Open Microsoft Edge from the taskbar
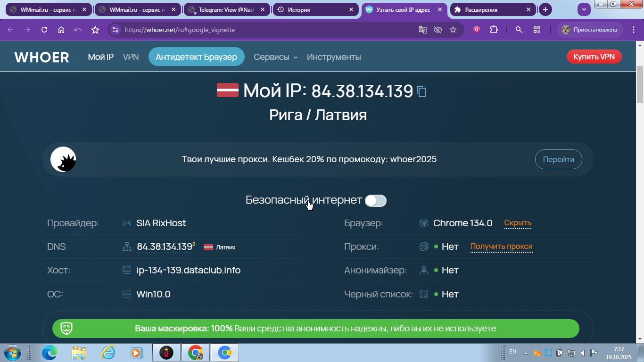Image resolution: width=644 pixels, height=362 pixels. (50, 353)
